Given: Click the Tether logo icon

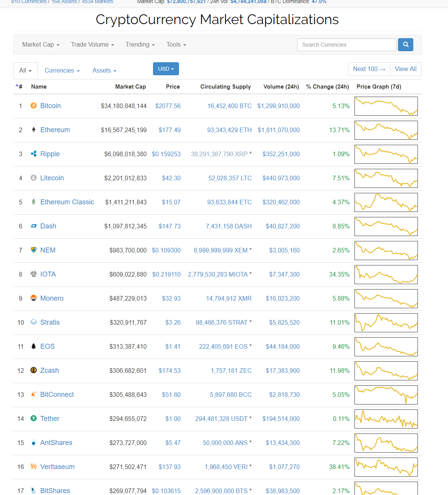Looking at the screenshot, I should pyautogui.click(x=34, y=418).
